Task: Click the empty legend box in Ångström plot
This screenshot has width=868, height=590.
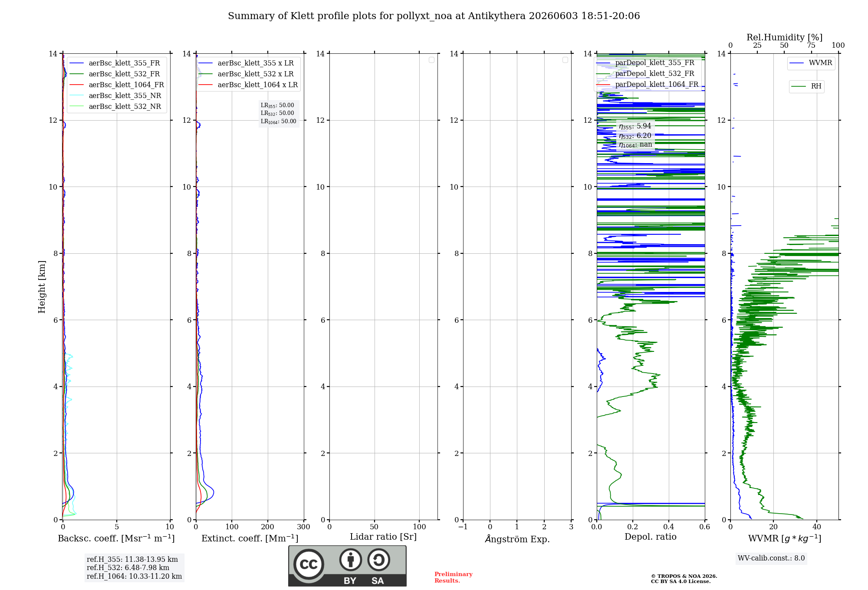Action: click(x=565, y=60)
